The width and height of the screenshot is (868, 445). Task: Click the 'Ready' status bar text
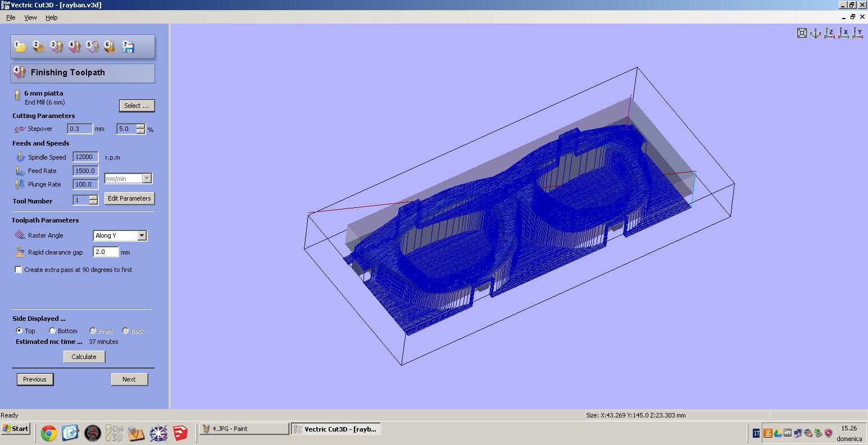pos(10,415)
